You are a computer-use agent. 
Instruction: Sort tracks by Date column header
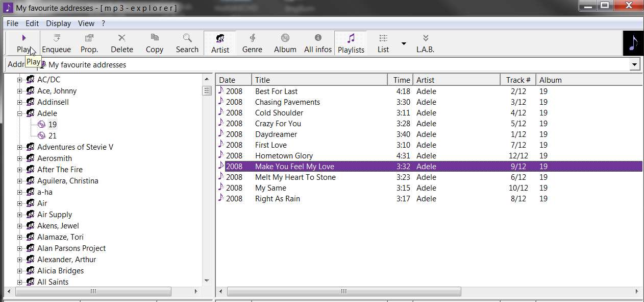click(x=234, y=80)
